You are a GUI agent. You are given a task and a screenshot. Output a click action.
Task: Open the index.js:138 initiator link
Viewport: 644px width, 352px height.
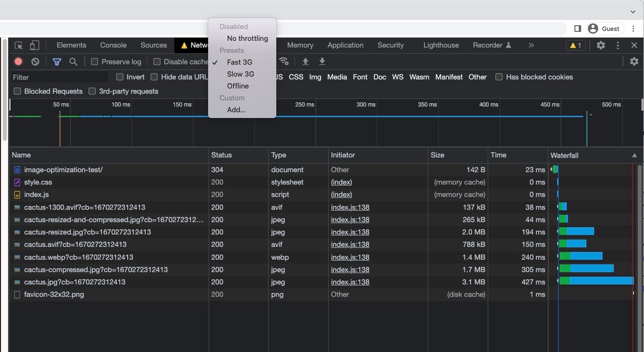point(351,207)
